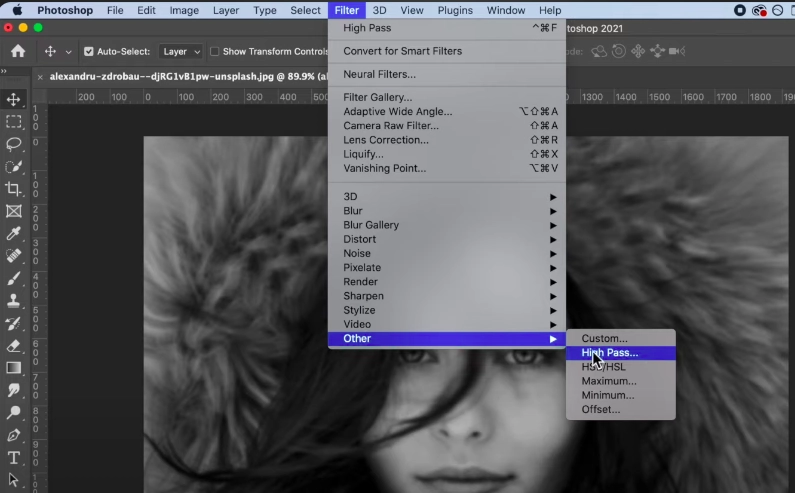795x493 pixels.
Task: Select the Rectangular Marquee tool
Action: pos(14,122)
